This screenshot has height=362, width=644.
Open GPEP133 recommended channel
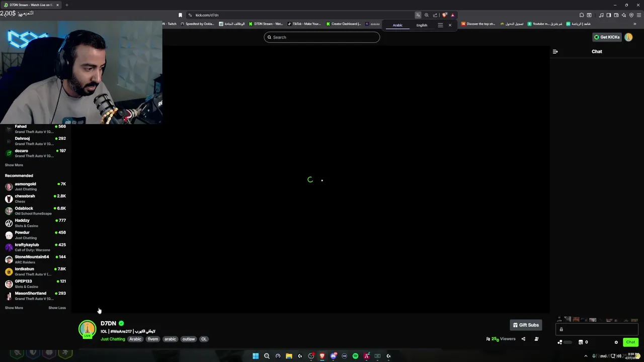35,284
